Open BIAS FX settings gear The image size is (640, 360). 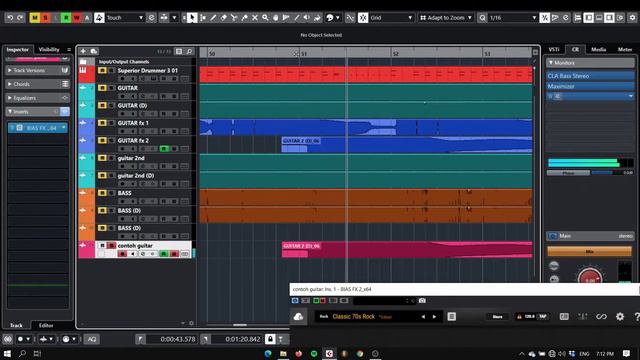(x=620, y=316)
